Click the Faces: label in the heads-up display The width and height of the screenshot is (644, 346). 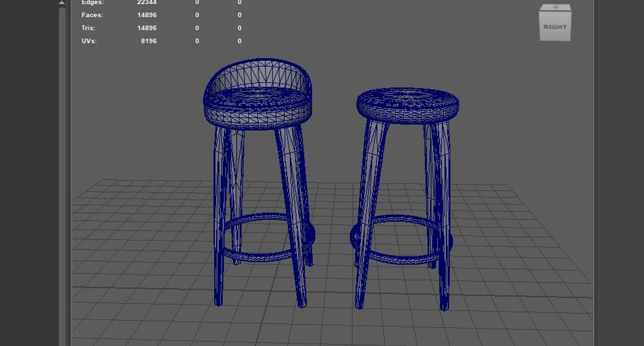[92, 15]
